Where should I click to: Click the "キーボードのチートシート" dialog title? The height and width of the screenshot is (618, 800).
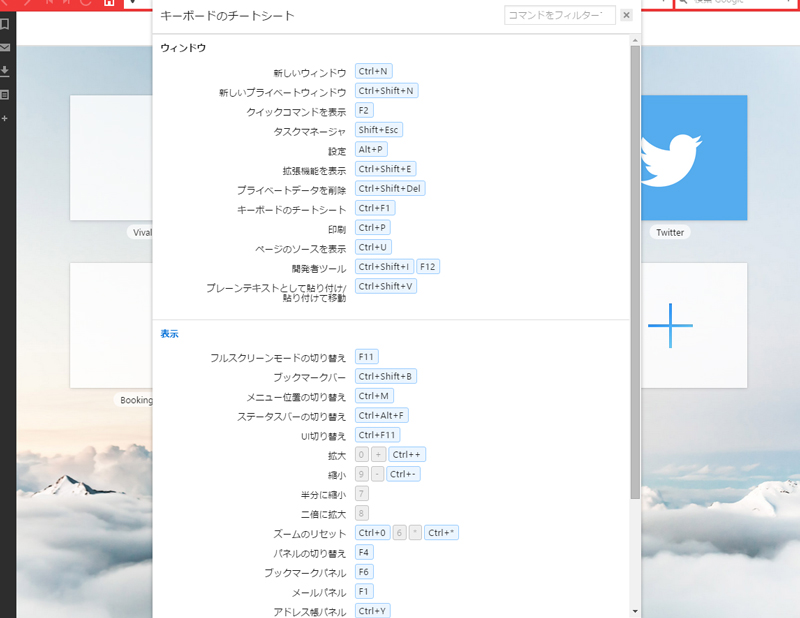[x=228, y=16]
